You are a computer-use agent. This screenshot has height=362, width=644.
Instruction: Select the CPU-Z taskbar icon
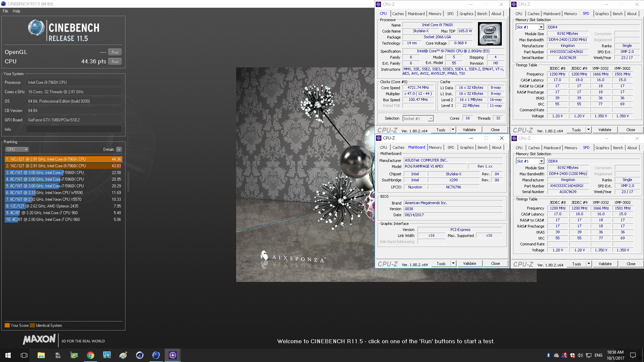[x=172, y=355]
